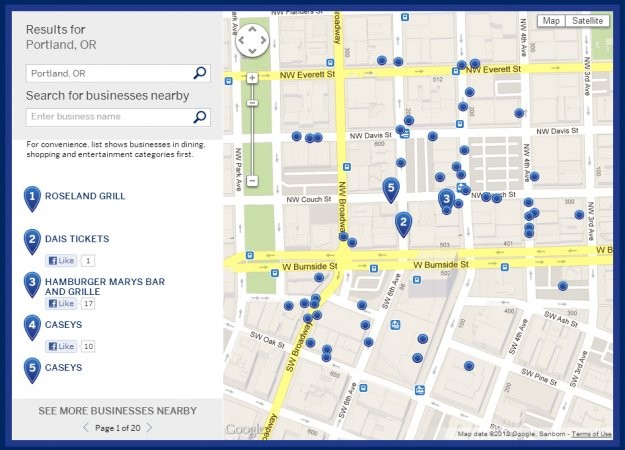Pan the map up with the arrow
Viewport: 625px width, 450px height.
252,30
